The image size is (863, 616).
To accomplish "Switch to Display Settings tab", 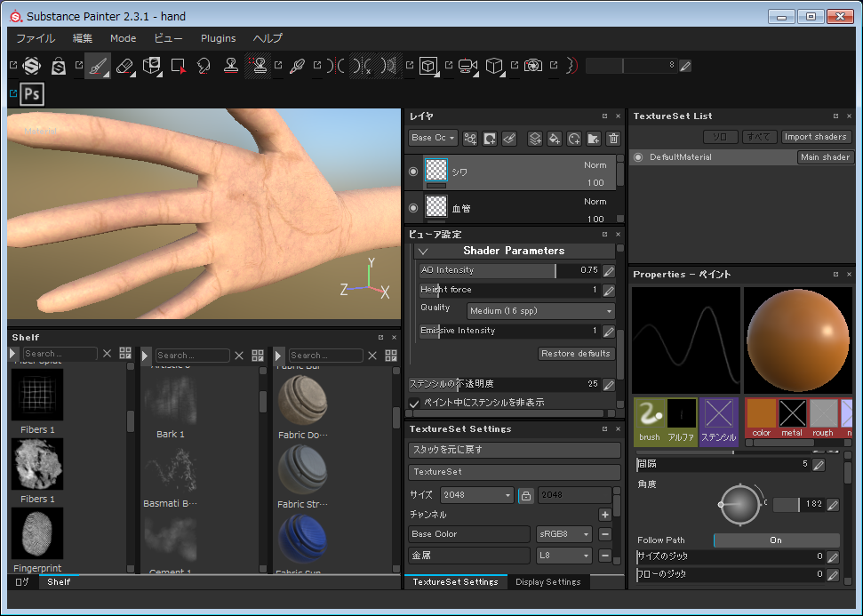I will [548, 582].
